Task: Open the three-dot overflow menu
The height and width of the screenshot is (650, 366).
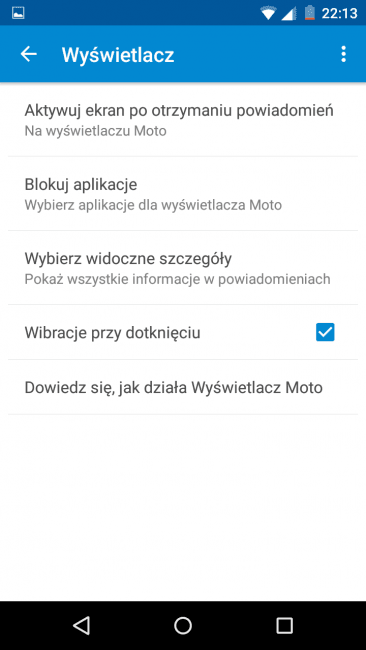Action: tap(343, 54)
